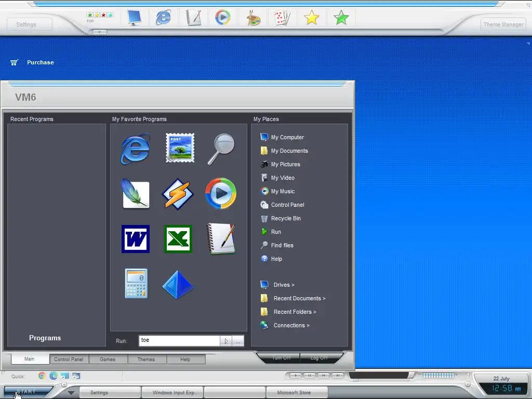Open the Calculator icon in favorite programs
This screenshot has height=399, width=532.
[x=136, y=284]
